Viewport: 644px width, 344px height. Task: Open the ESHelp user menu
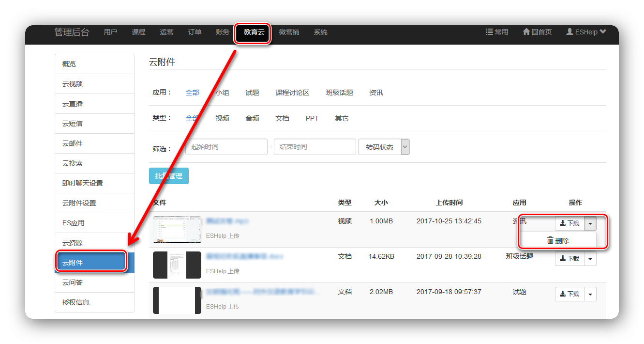coord(586,32)
